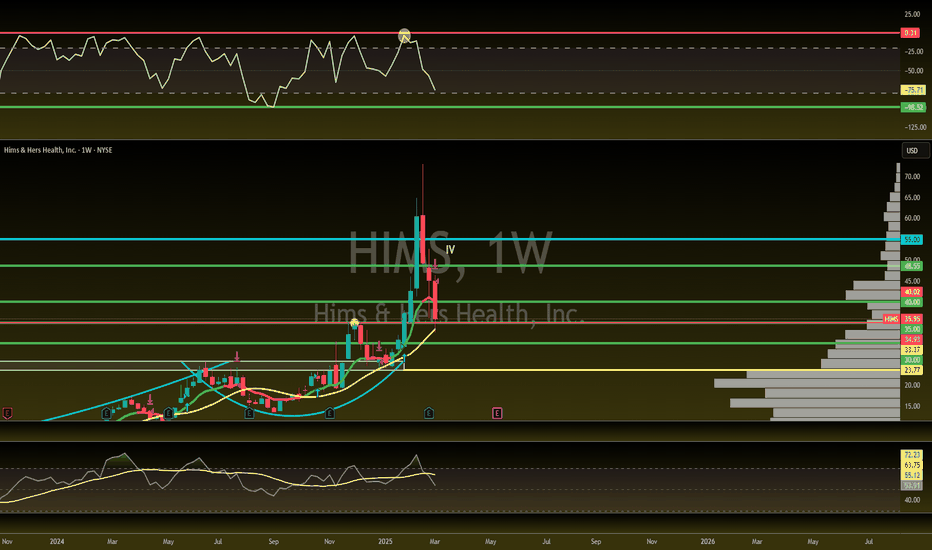932x550 pixels.
Task: Click the 2026 label on the time axis
Action: (x=707, y=542)
